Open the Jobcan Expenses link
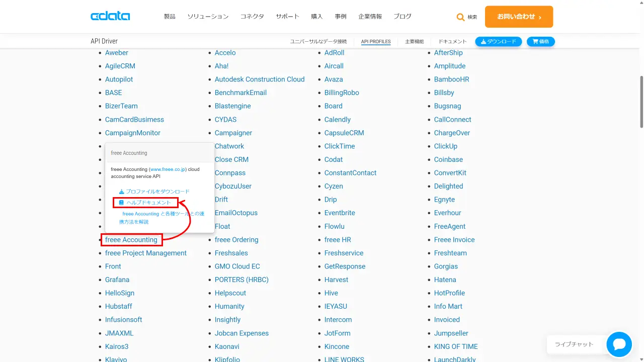644x362 pixels. [242, 333]
